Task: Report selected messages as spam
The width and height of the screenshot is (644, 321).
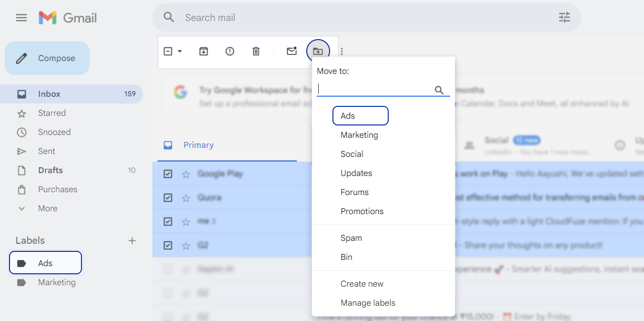Action: tap(230, 51)
